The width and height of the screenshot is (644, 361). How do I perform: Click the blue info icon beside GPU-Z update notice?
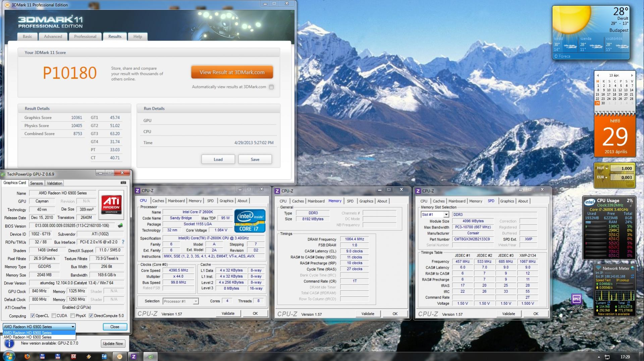point(9,343)
